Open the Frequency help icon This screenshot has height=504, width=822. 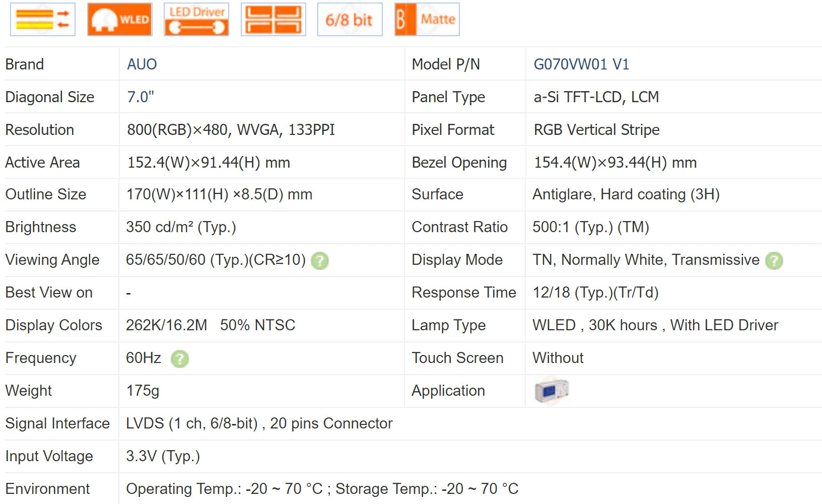pos(180,359)
